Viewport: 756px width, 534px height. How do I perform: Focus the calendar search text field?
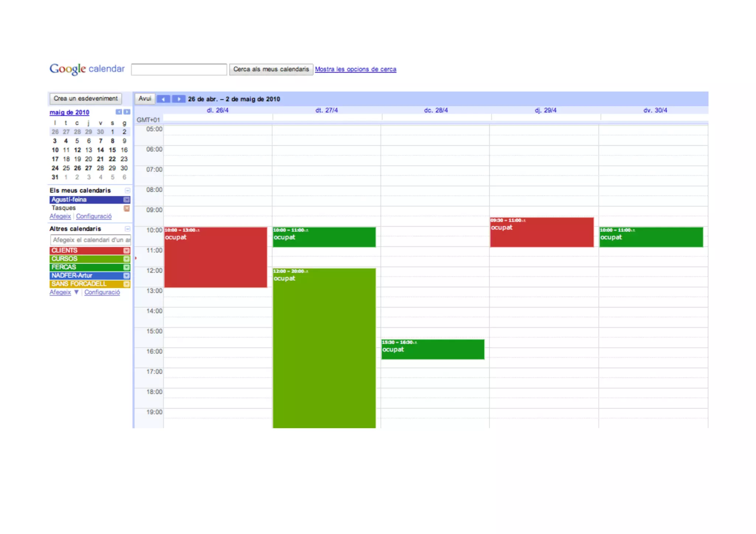pyautogui.click(x=179, y=69)
